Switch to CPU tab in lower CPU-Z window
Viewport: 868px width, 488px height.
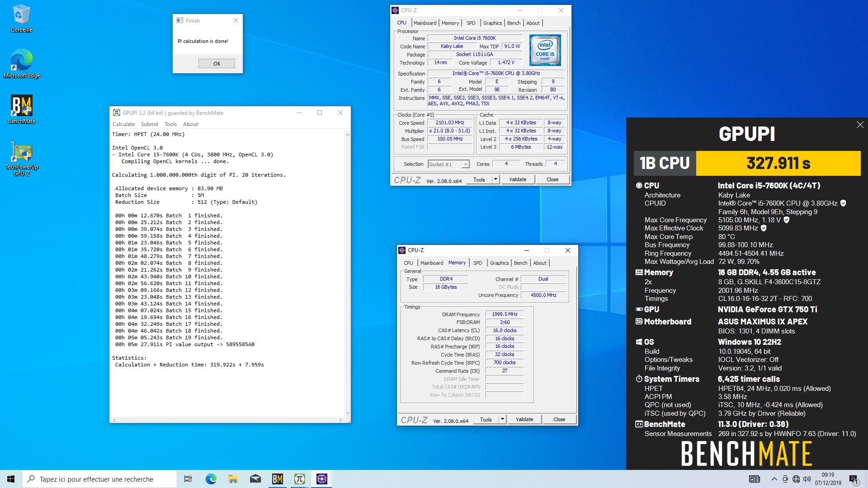[408, 263]
